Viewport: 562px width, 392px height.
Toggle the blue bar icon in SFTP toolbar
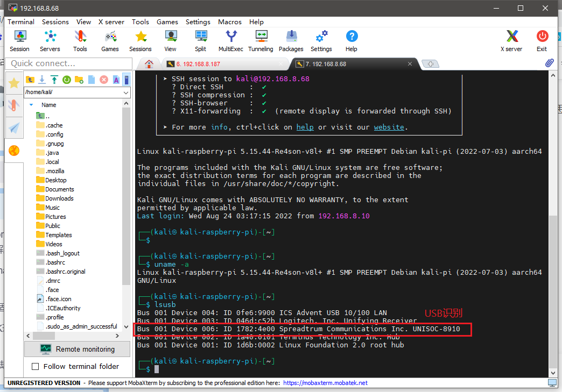click(x=127, y=80)
